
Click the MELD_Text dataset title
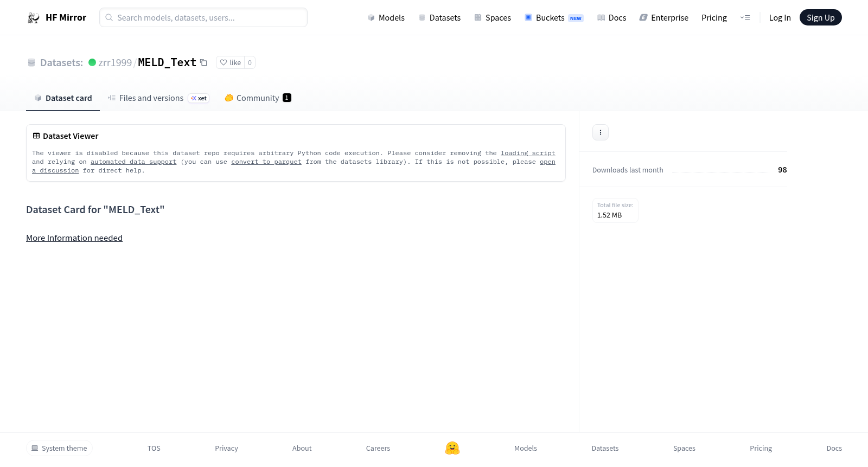point(167,62)
